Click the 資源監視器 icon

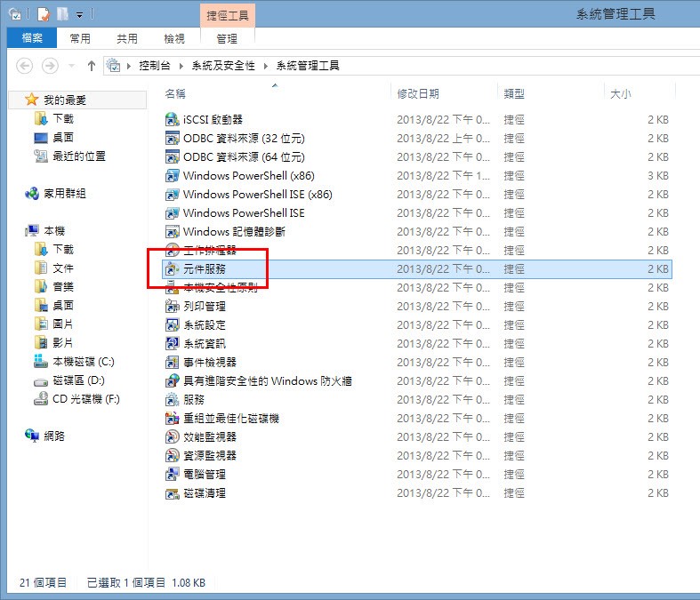click(173, 455)
